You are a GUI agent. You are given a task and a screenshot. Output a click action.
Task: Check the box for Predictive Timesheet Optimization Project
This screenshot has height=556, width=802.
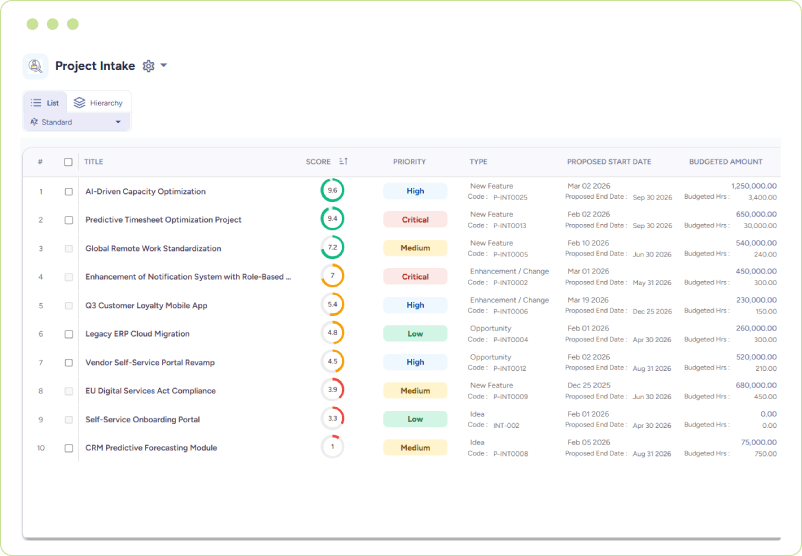pos(69,220)
